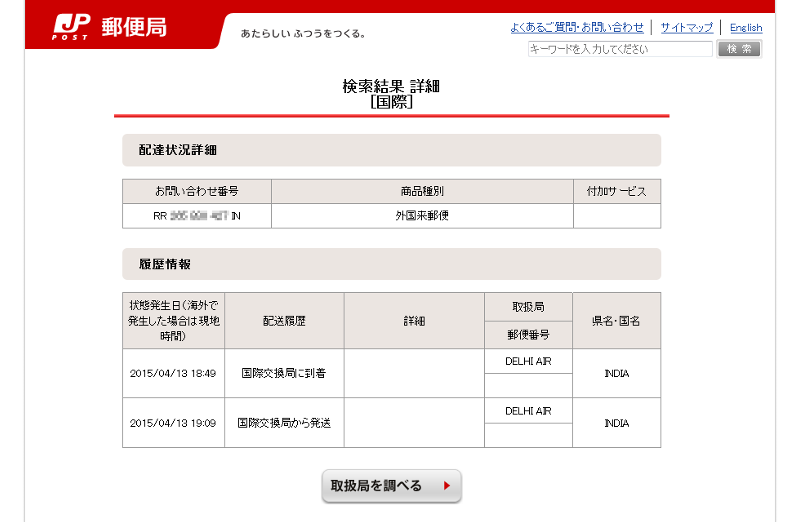Click the 付加サービス column header
This screenshot has width=800, height=522.
616,191
